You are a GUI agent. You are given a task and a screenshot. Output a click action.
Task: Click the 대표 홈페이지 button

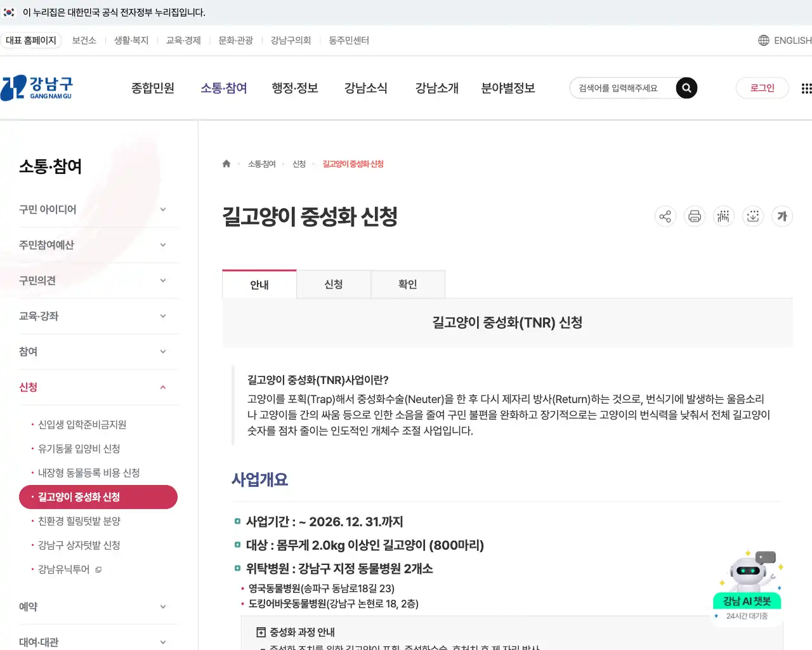(31, 40)
